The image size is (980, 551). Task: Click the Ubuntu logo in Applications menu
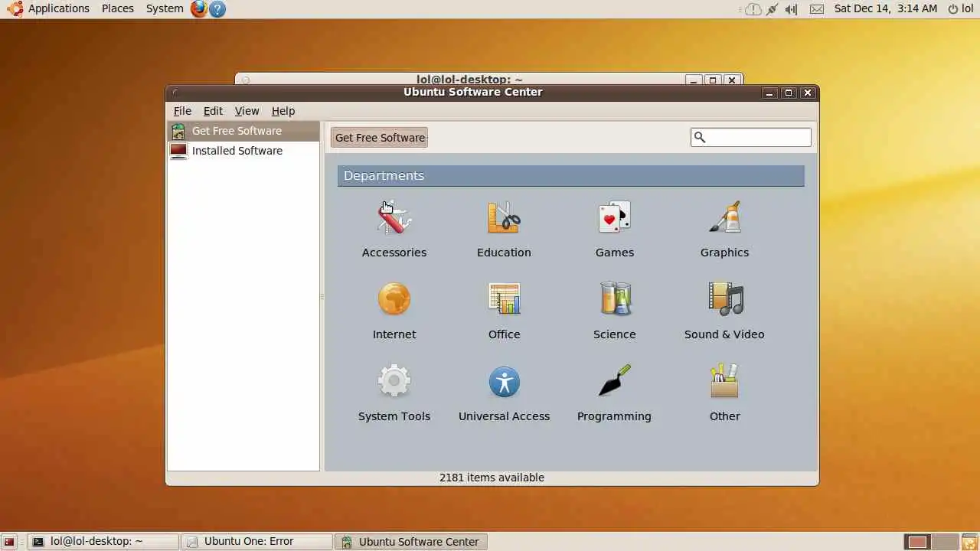click(x=15, y=8)
